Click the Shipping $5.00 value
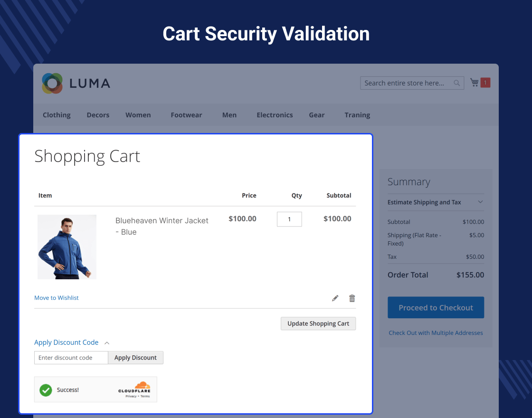532x418 pixels. pyautogui.click(x=477, y=235)
